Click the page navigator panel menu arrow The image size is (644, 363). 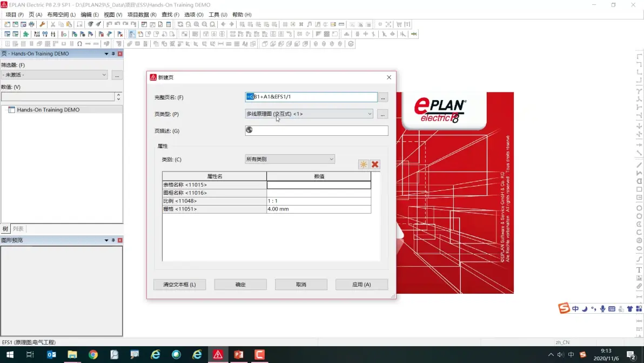tap(106, 54)
